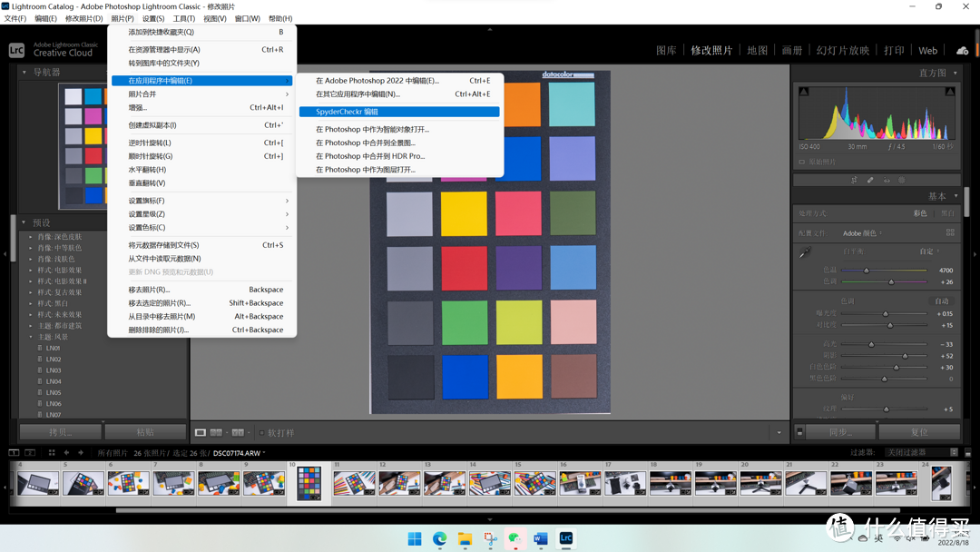Collapse the 预设 presets panel
The width and height of the screenshot is (980, 552).
pyautogui.click(x=24, y=222)
